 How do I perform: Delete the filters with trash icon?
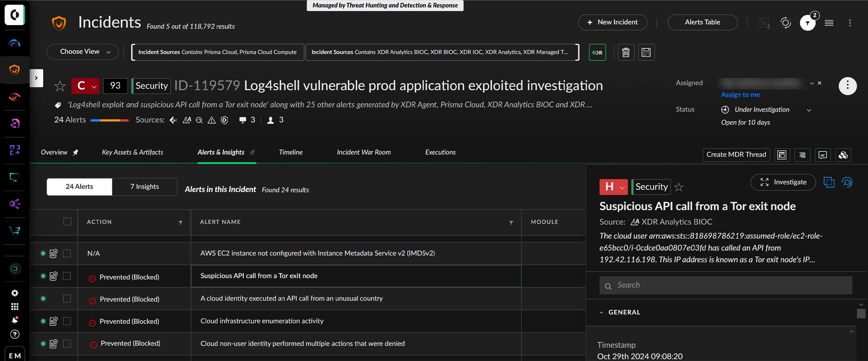point(626,52)
